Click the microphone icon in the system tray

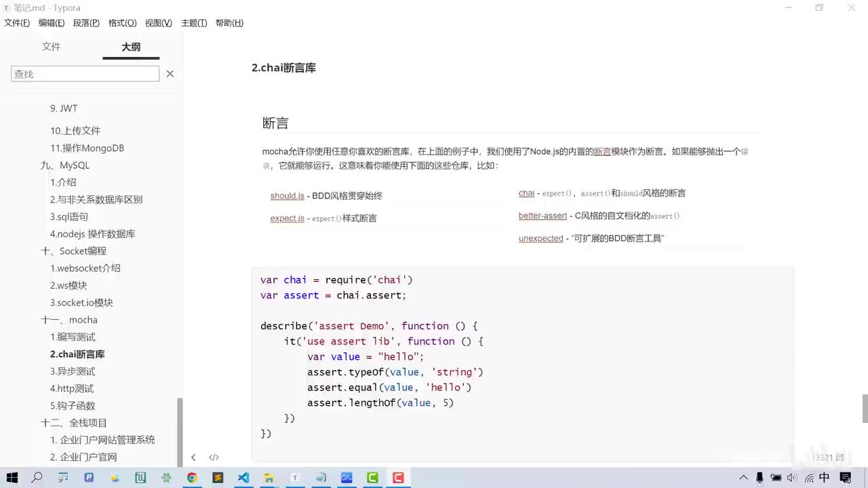tap(760, 478)
